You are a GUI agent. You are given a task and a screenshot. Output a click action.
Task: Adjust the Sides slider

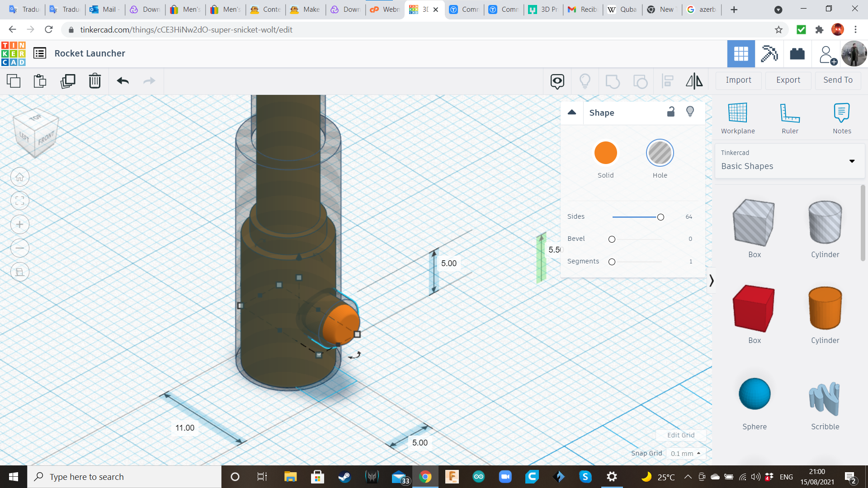[660, 217]
